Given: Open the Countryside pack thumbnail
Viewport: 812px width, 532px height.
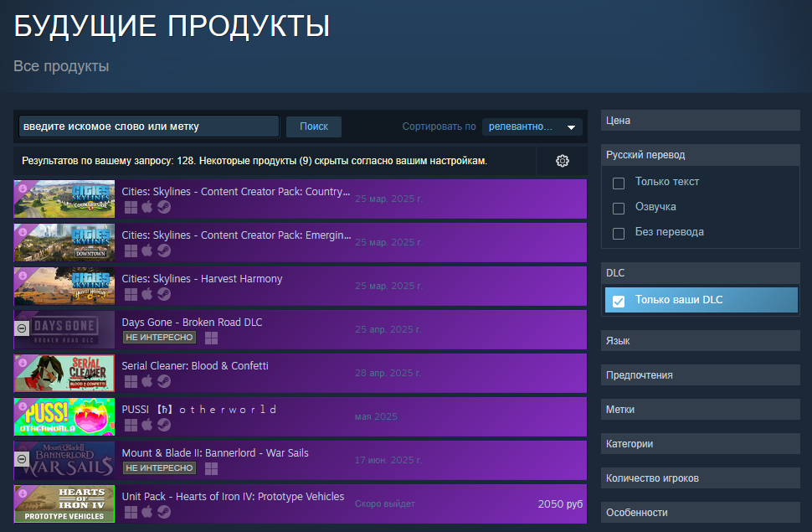Looking at the screenshot, I should tap(64, 199).
